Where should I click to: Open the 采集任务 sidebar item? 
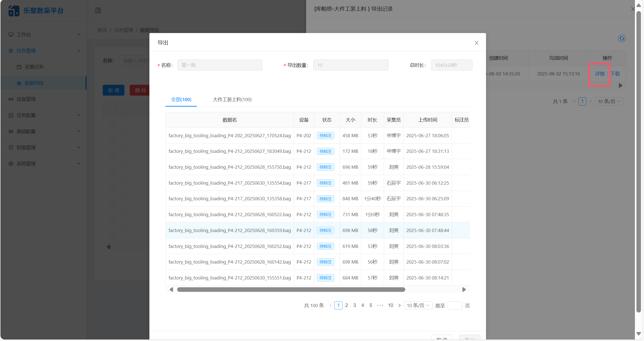coord(35,67)
